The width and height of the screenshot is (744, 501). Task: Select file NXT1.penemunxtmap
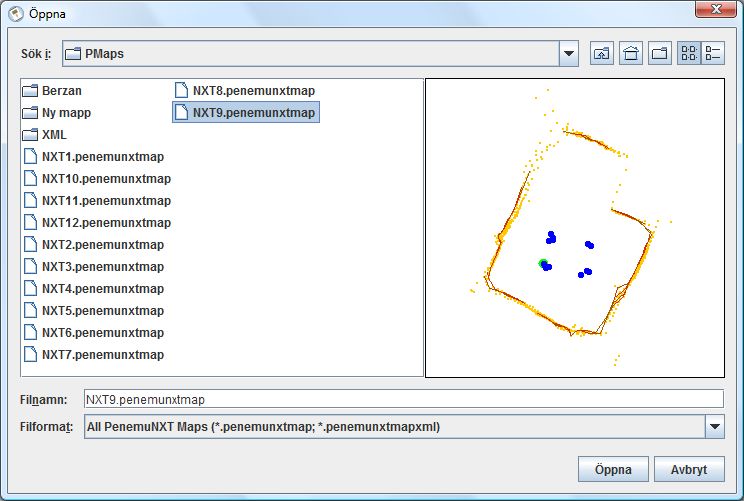click(93, 157)
